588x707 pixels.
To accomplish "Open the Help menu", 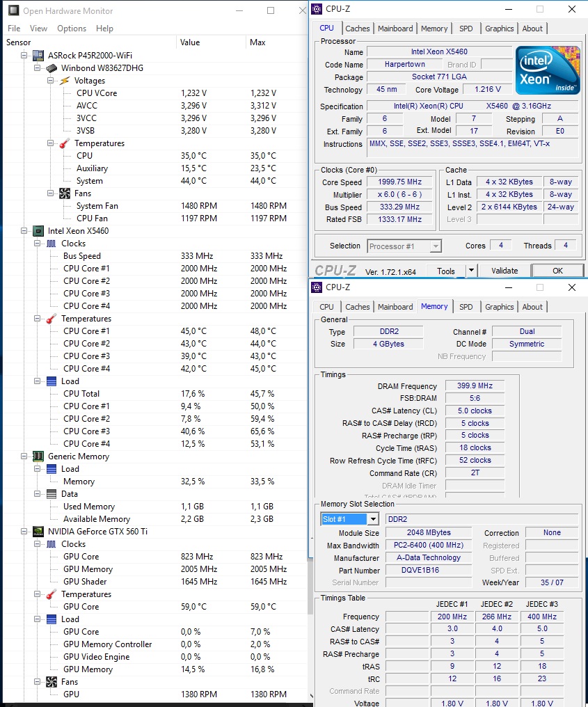I will tap(104, 29).
